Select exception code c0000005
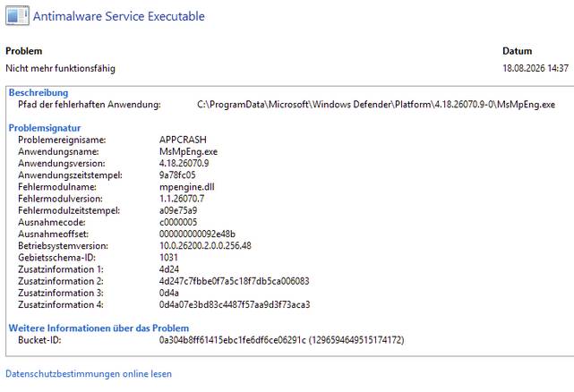 point(178,222)
